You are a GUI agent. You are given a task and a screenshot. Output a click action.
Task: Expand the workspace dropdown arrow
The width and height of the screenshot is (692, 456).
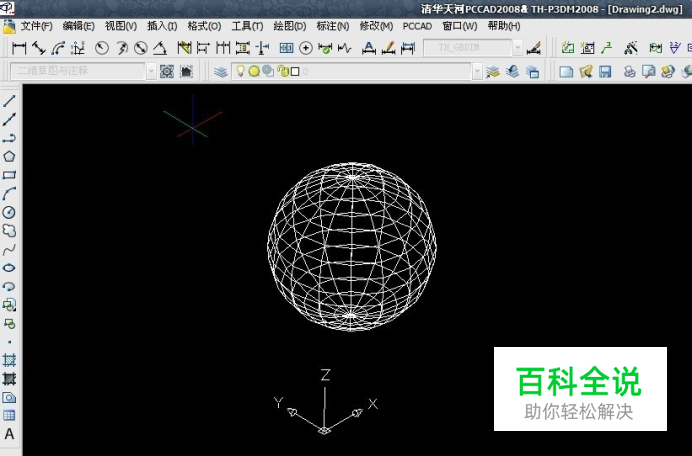151,72
